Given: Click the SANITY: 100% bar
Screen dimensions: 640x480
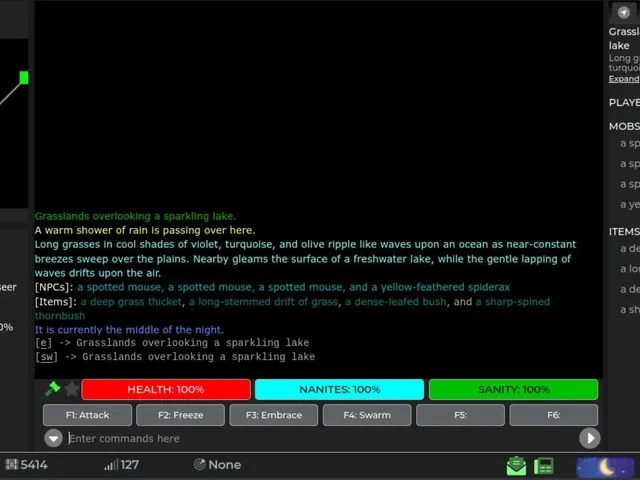Looking at the screenshot, I should 513,389.
